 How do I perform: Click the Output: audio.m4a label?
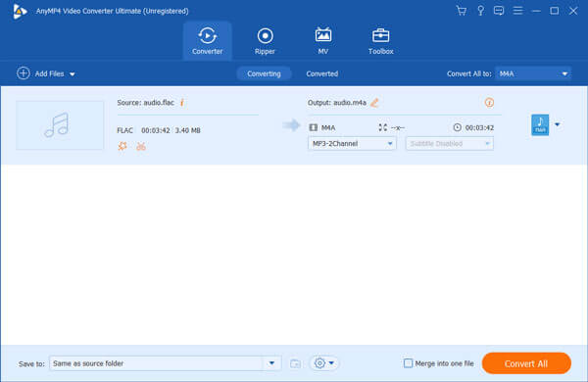pyautogui.click(x=337, y=103)
